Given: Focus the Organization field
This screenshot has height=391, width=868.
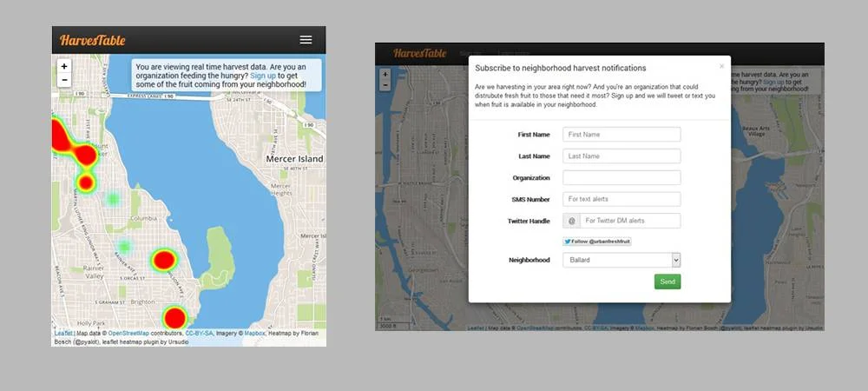Looking at the screenshot, I should point(621,178).
